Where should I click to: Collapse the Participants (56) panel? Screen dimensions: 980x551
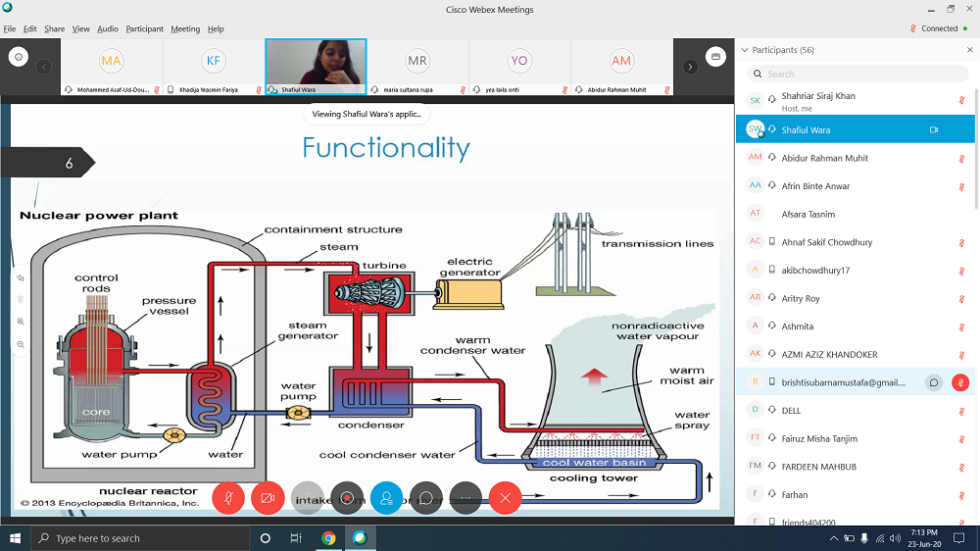click(744, 50)
